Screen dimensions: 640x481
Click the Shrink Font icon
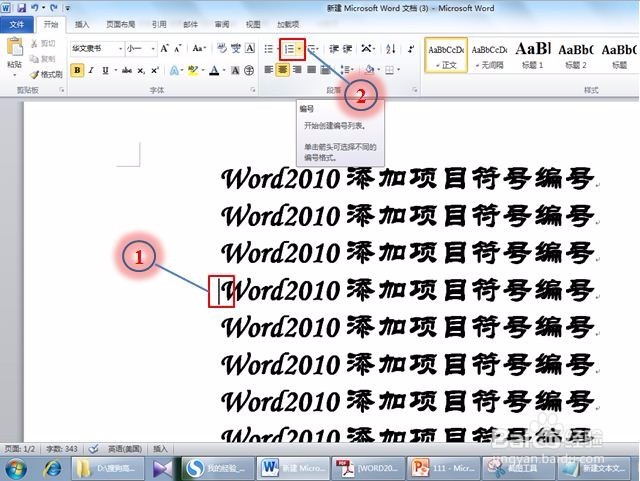(178, 49)
